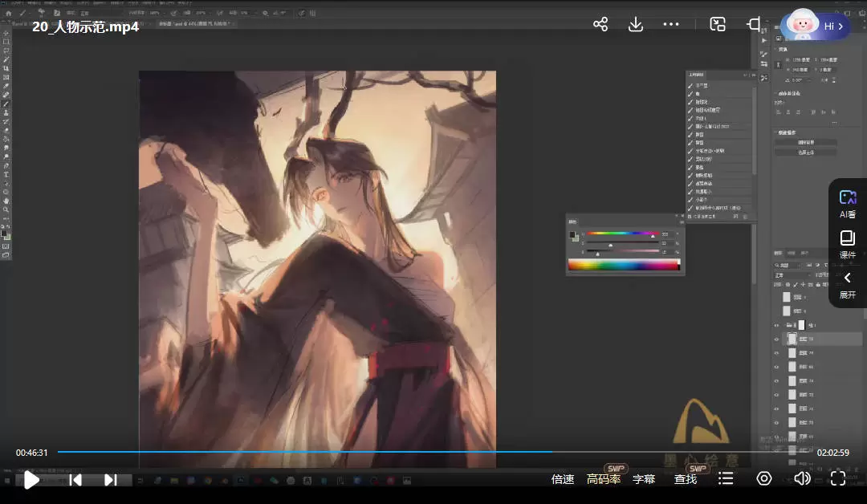Toggle visibility eye of the highlighted layer
Image resolution: width=867 pixels, height=504 pixels.
[x=776, y=339]
